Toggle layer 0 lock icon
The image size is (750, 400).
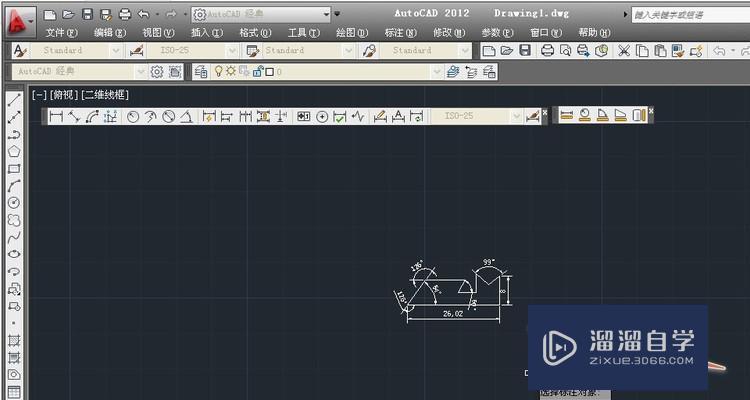(257, 72)
